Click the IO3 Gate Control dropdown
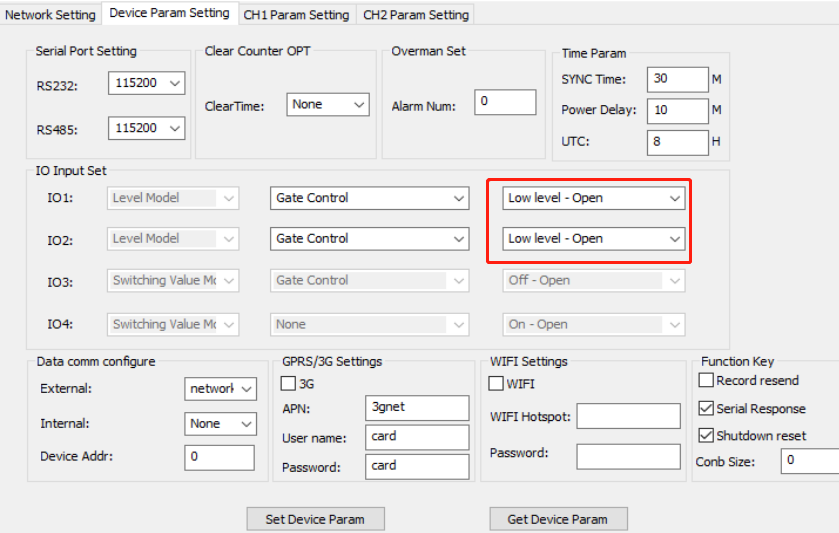This screenshot has width=839, height=533. [x=369, y=280]
